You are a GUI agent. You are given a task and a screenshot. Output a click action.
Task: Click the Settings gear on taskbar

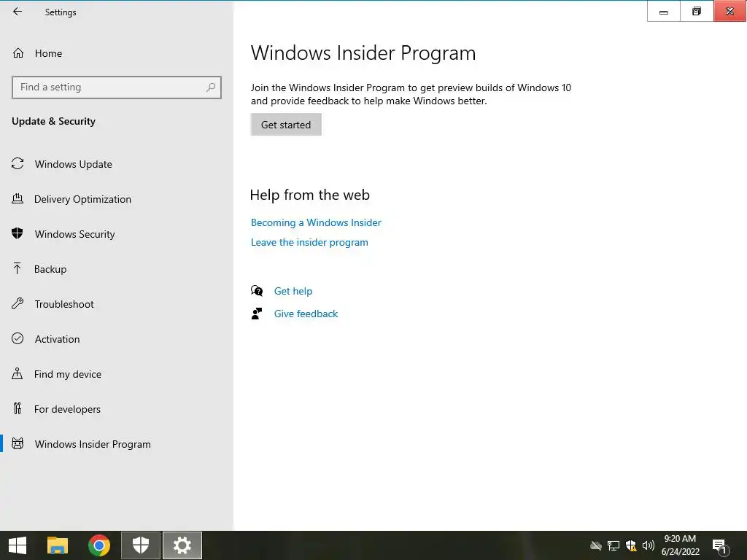182,545
